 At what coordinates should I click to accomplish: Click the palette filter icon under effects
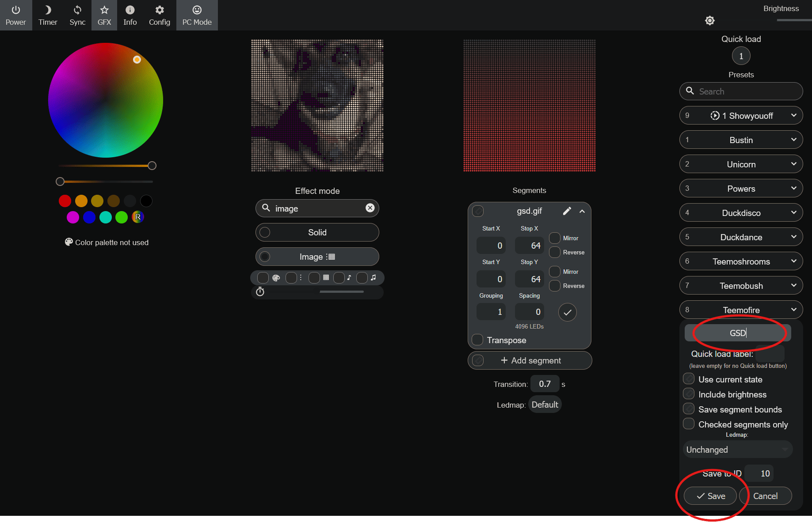tap(276, 278)
